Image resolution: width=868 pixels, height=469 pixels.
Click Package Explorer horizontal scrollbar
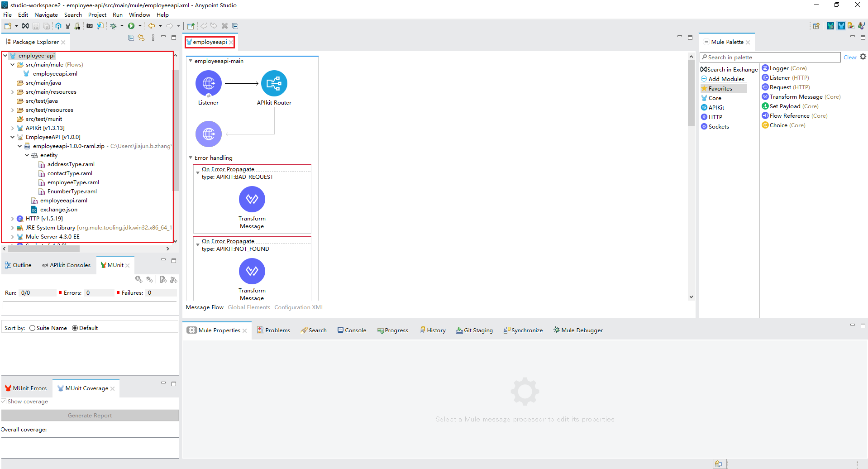click(x=44, y=249)
